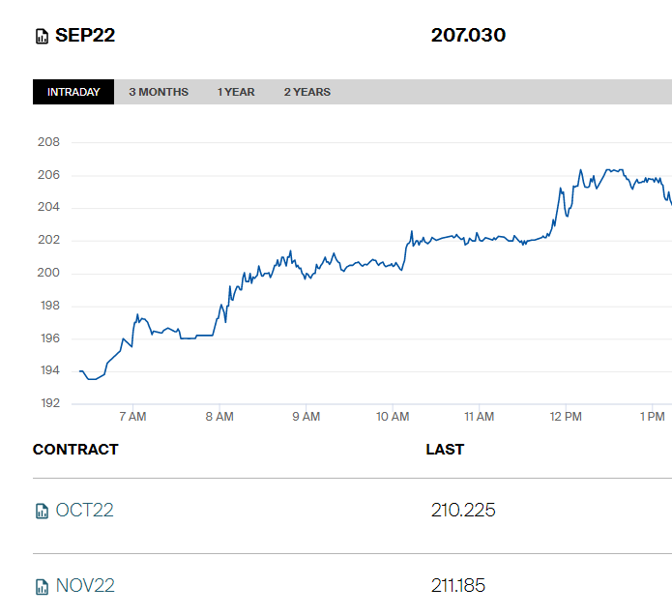Click the SEP22 contract heading
The image size is (672, 616).
pyautogui.click(x=85, y=36)
